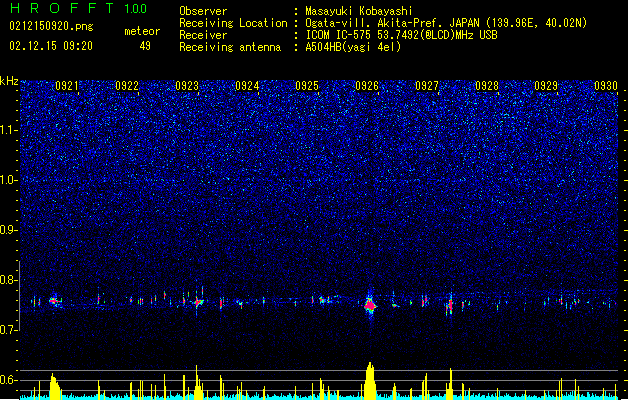Click the large magenta meteor echo at 0926
The width and height of the screenshot is (629, 400).
[x=370, y=306]
